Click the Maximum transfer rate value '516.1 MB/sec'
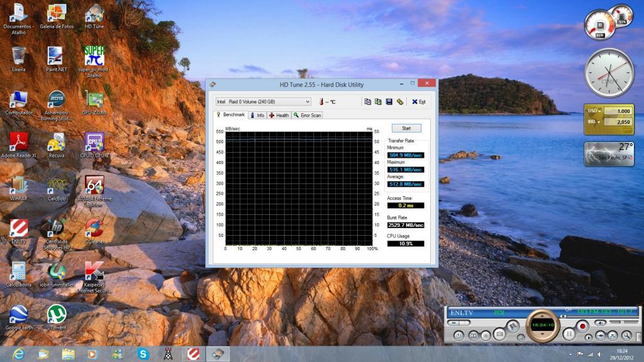 406,170
